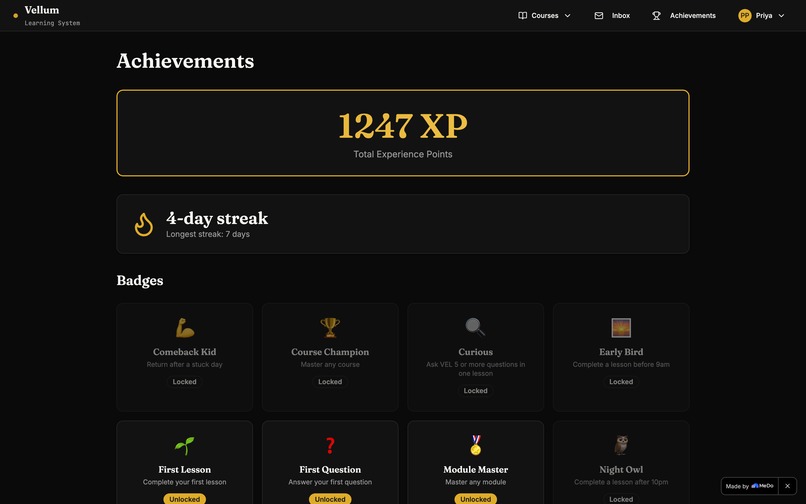Screen dimensions: 806x504
Task: Click the 1247 XP total
Action: tap(403, 125)
